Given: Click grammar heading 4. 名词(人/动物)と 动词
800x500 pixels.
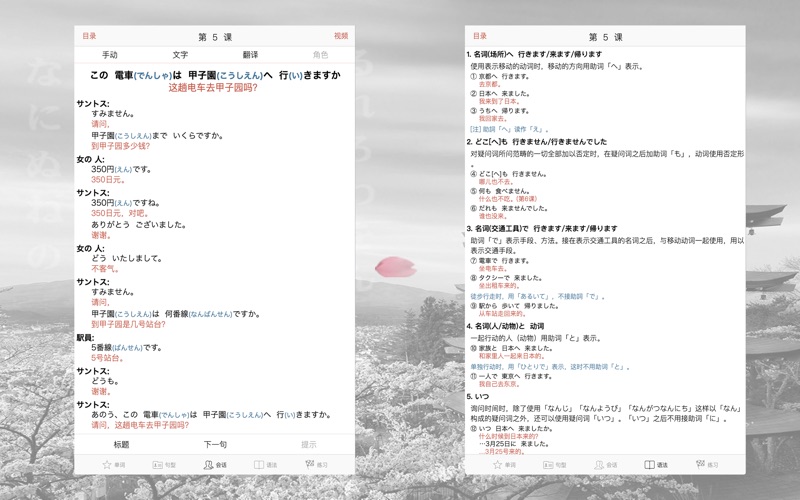Looking at the screenshot, I should pos(505,326).
